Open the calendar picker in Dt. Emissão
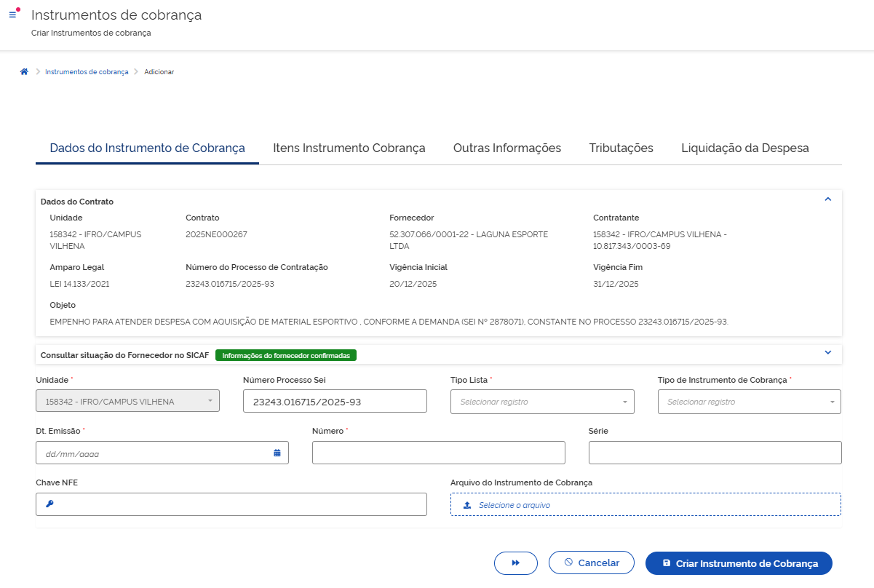 click(277, 453)
